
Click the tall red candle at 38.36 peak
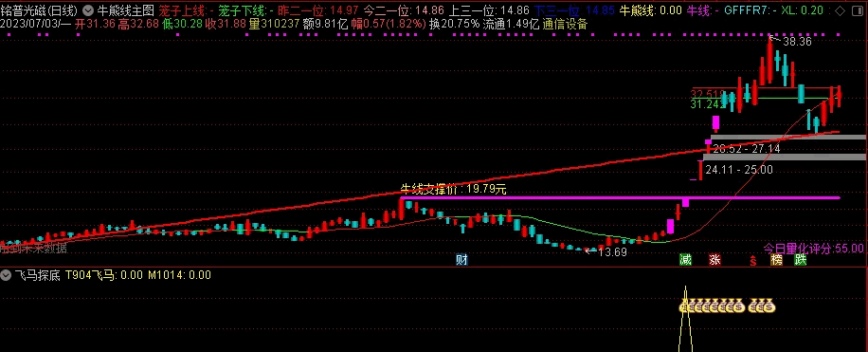point(769,60)
